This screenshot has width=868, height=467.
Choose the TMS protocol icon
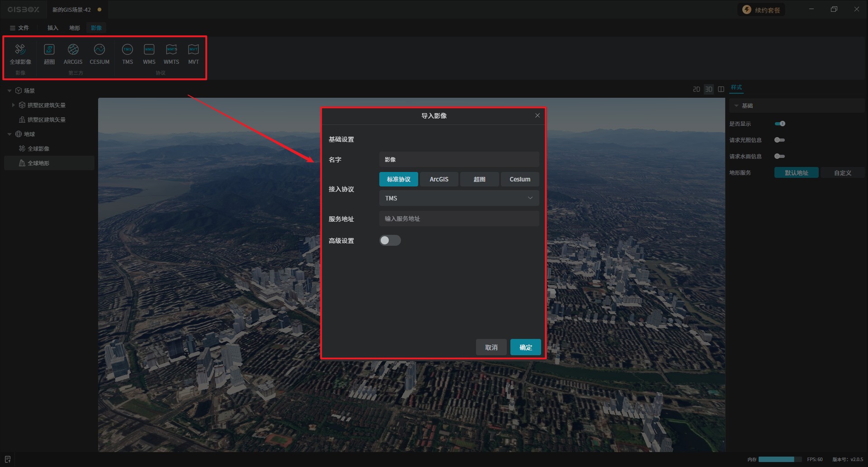click(x=127, y=50)
